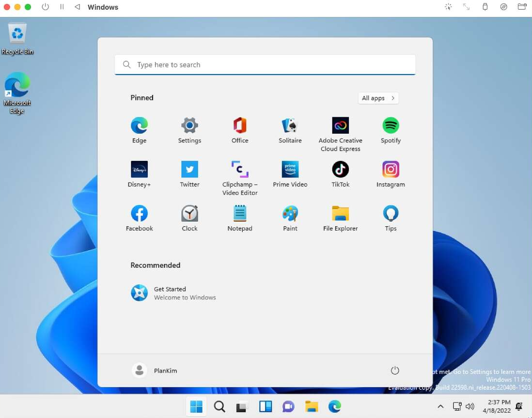Open Get Started recommended item

click(x=173, y=293)
